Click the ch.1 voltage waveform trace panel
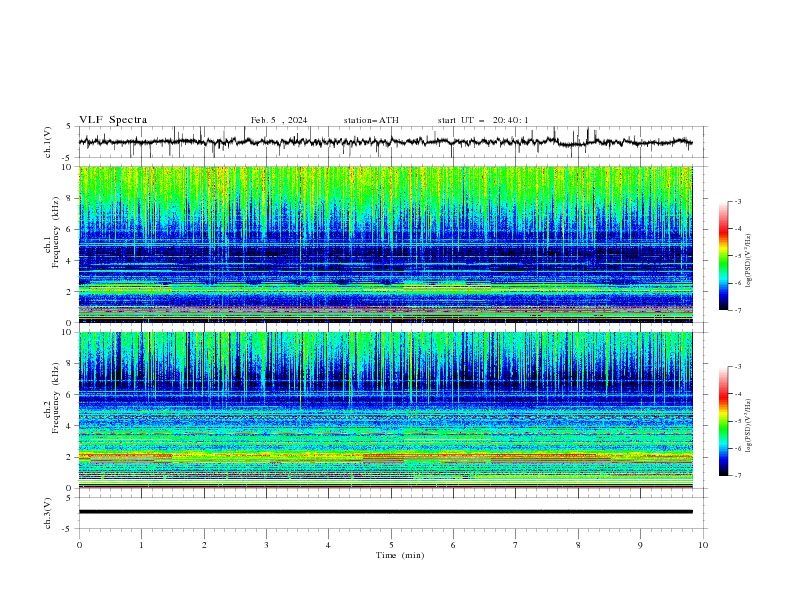 click(x=393, y=142)
